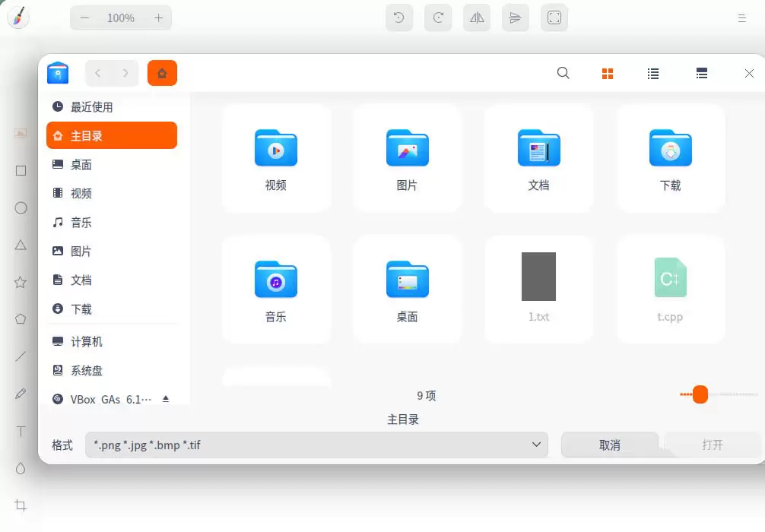
Task: Activate the crop tool
Action: [x=21, y=505]
